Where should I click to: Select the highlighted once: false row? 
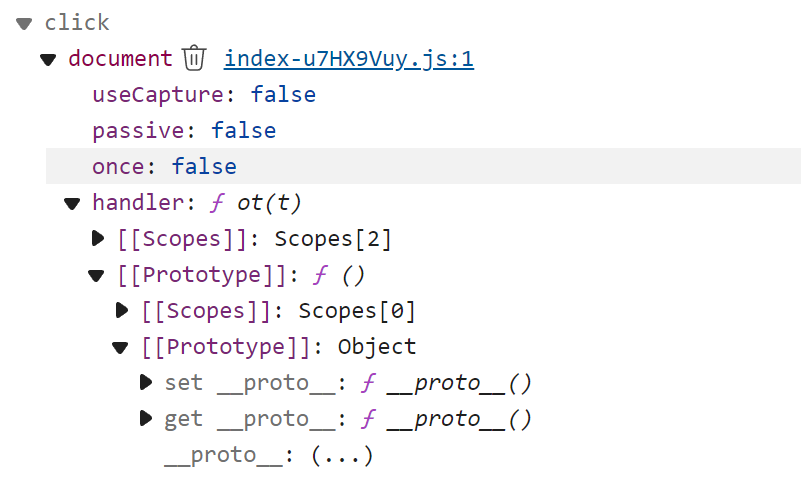point(423,166)
